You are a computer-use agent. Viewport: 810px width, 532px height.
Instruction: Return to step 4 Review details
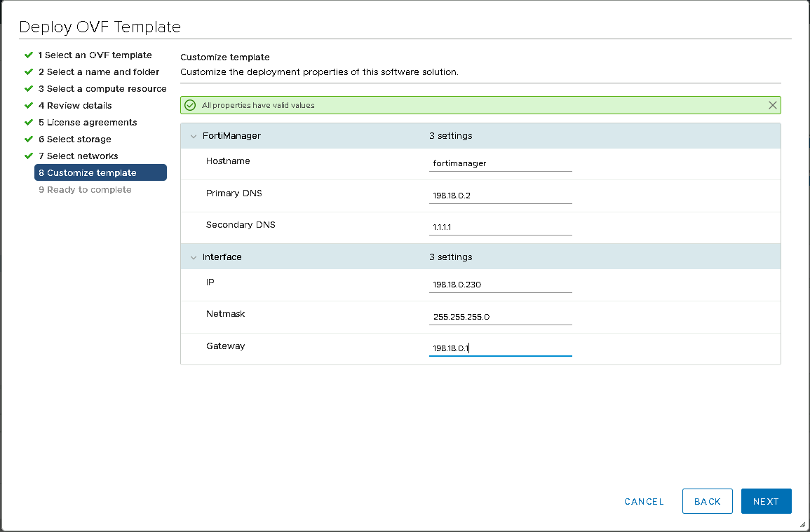75,106
